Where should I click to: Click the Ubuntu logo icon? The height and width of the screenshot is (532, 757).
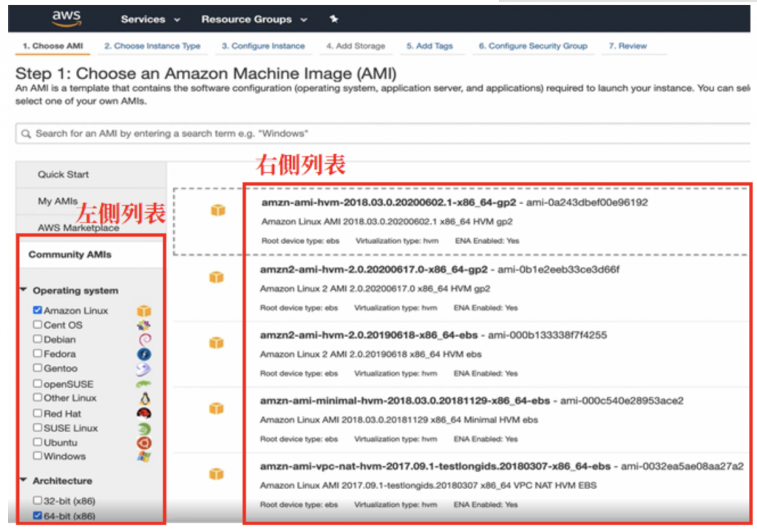coord(144,443)
